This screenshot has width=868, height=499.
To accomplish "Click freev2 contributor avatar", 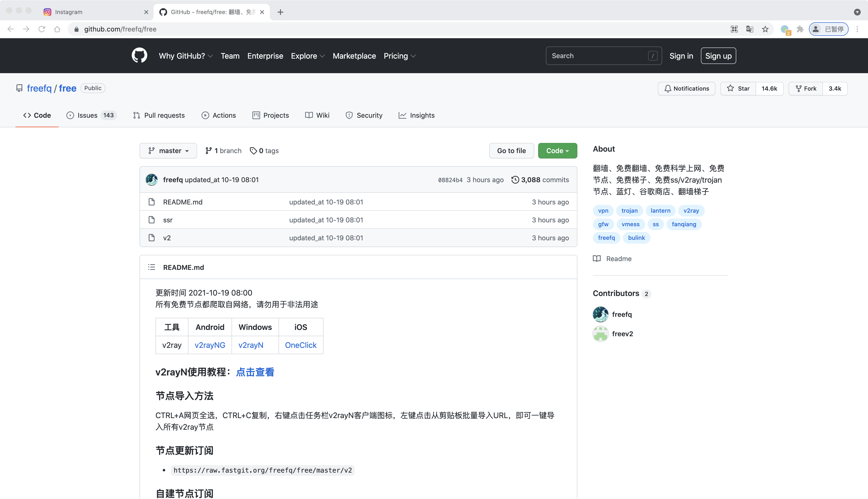I will [x=600, y=334].
